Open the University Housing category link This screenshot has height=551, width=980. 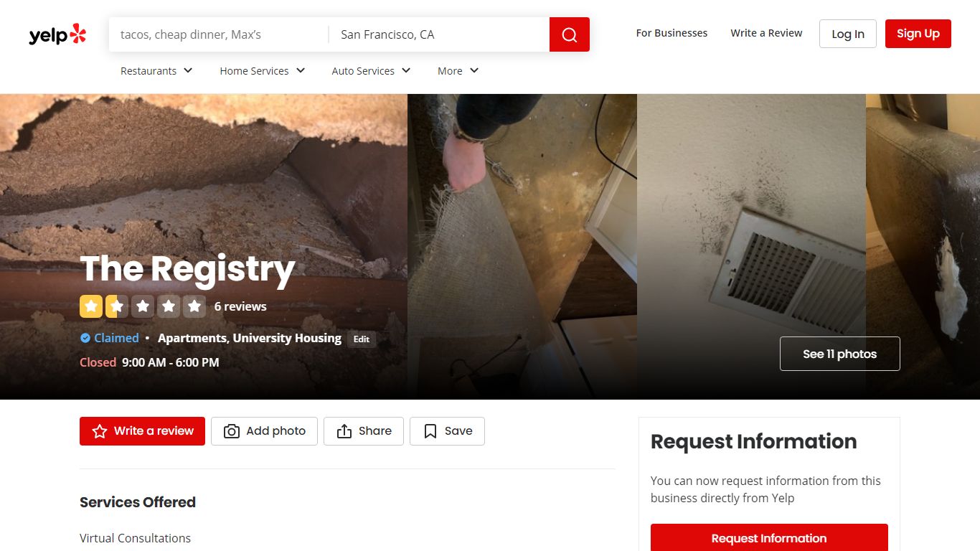[x=287, y=338]
